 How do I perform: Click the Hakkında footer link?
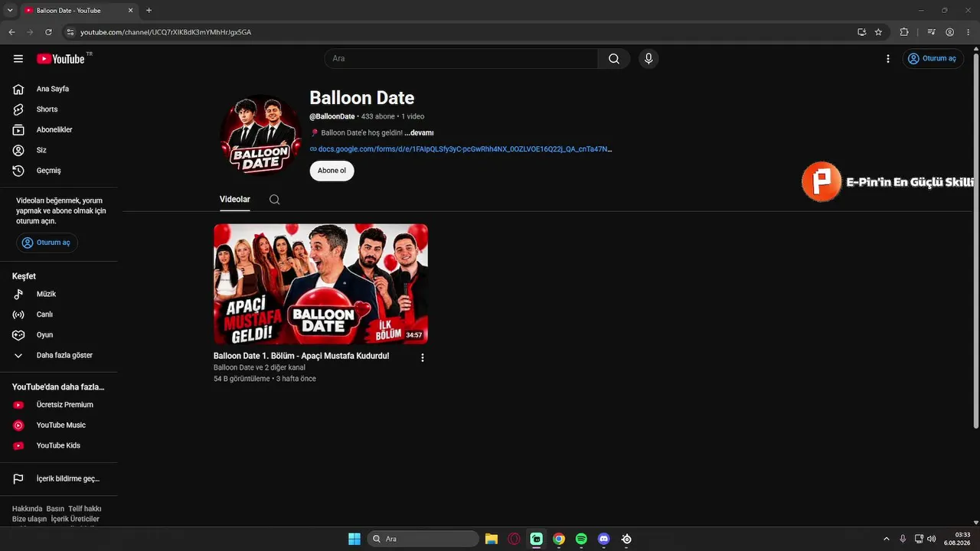pos(28,509)
